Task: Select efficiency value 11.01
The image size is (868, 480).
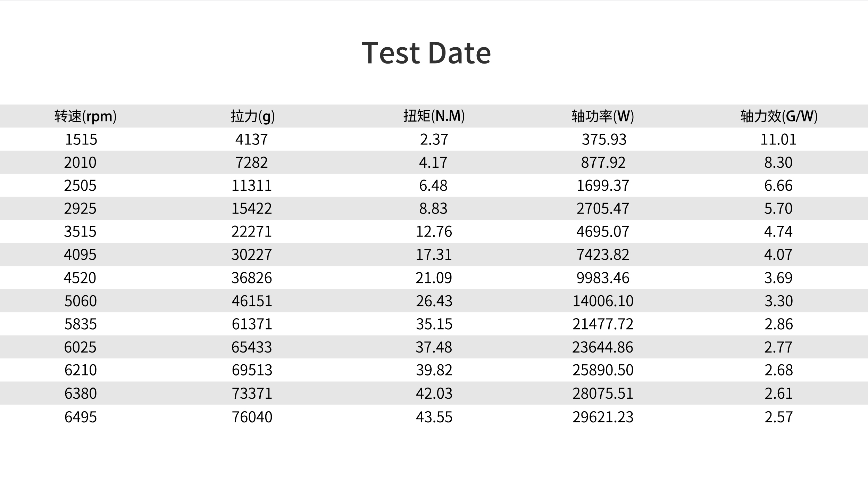Action: pyautogui.click(x=778, y=139)
